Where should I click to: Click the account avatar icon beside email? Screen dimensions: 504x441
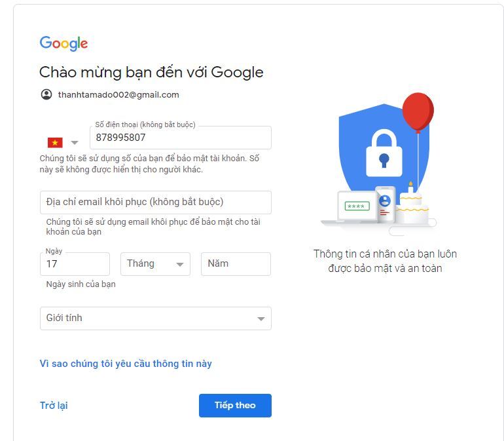point(46,94)
